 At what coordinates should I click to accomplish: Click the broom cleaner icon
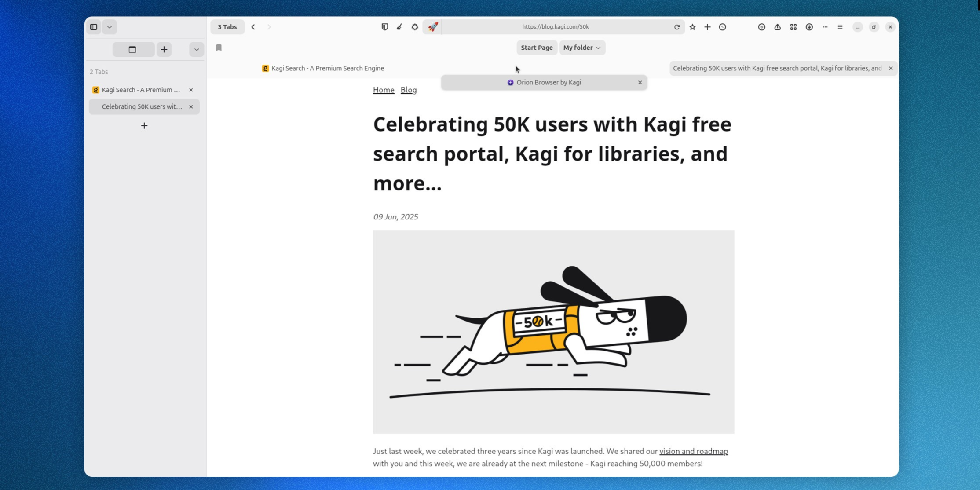coord(399,27)
